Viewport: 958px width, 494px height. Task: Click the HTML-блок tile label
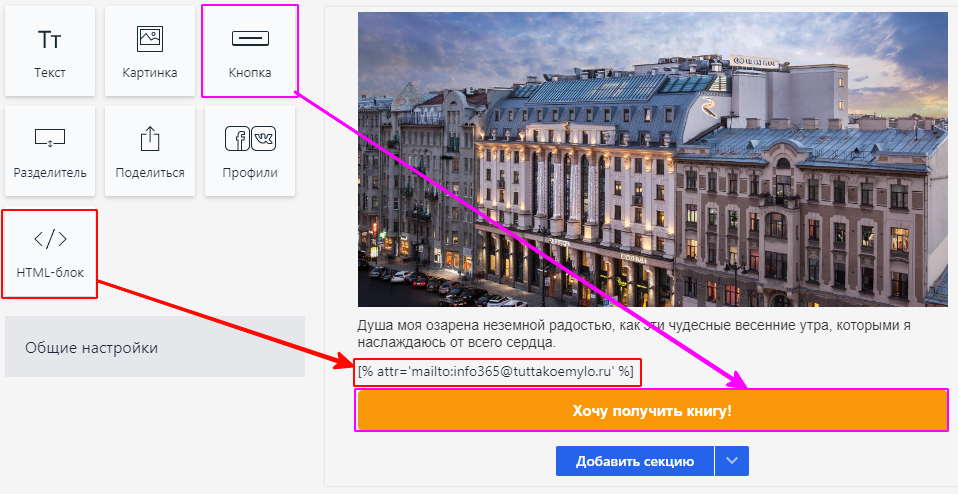(50, 272)
